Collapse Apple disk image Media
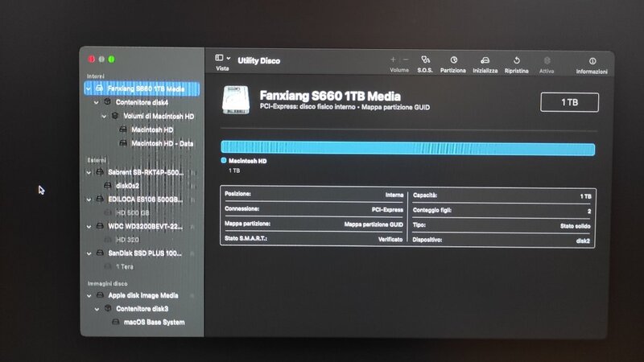 [x=89, y=295]
